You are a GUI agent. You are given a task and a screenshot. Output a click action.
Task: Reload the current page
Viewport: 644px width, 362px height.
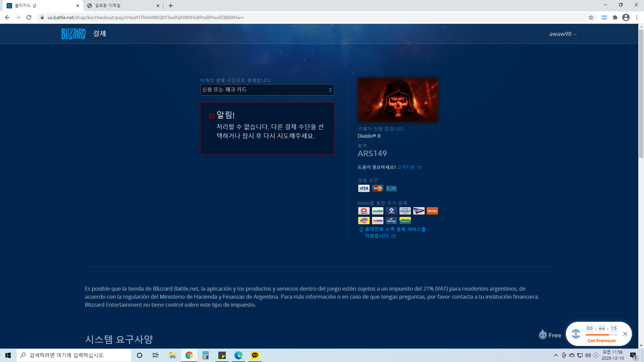pos(29,17)
